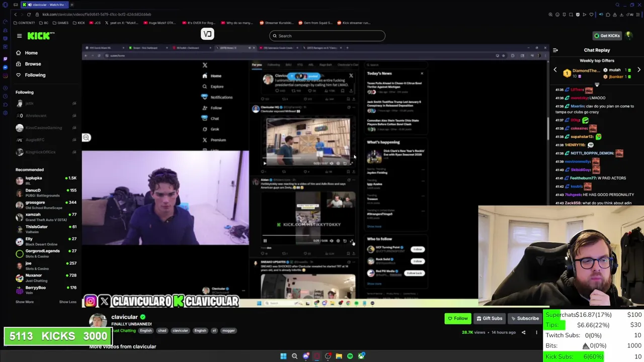Open the 'Huge Mizkif OTK' bookmark
Image resolution: width=644 pixels, height=362 pixels.
159,23
